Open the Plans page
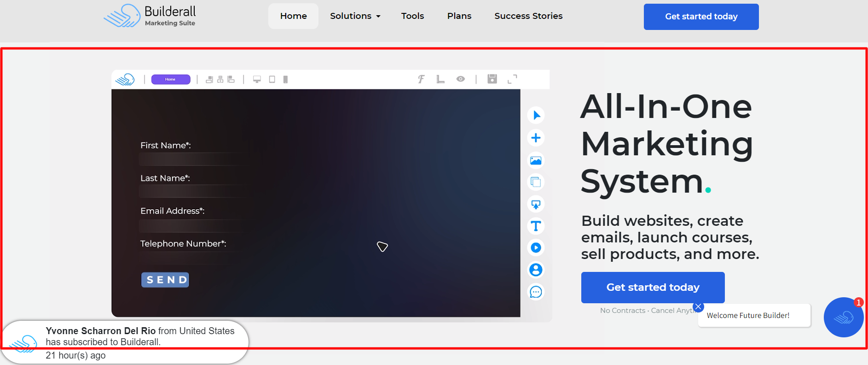Viewport: 868px width, 365px height. point(459,16)
